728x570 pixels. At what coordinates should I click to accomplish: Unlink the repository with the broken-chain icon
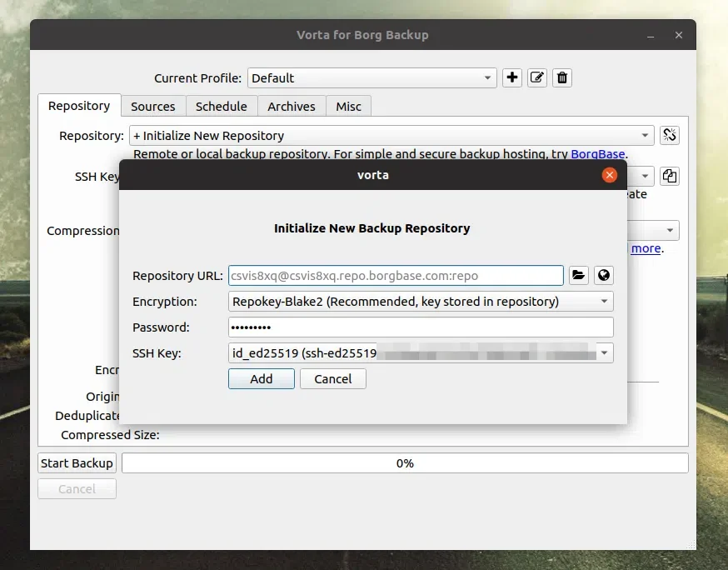[670, 135]
